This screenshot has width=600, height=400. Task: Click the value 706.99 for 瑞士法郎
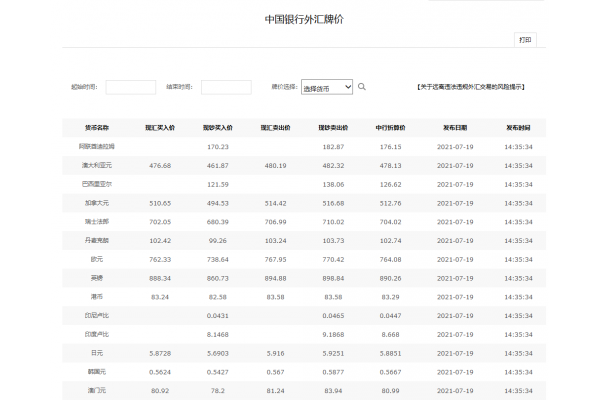click(x=276, y=222)
